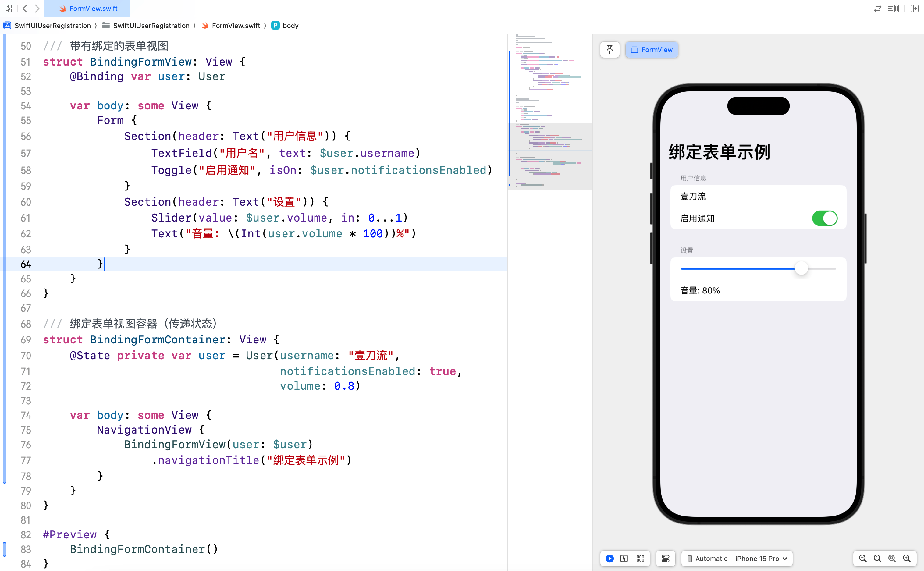Image resolution: width=924 pixels, height=571 pixels.
Task: Click the 设置 section header in preview
Action: (x=687, y=250)
